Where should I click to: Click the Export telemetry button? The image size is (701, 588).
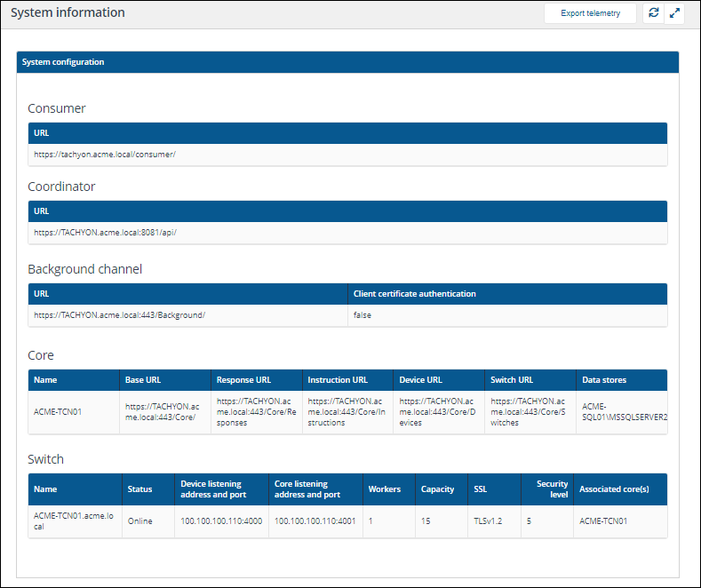point(590,13)
